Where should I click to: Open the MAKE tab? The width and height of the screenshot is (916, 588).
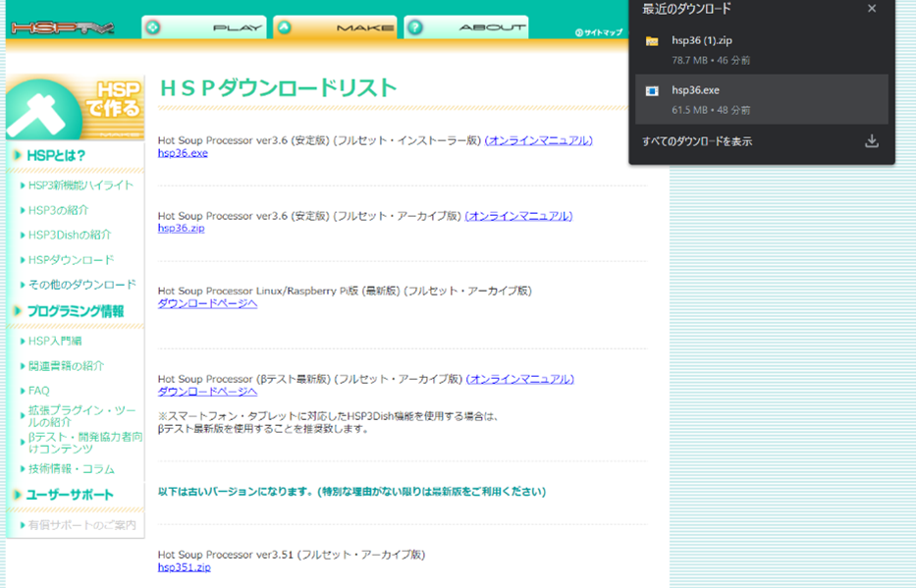point(335,27)
